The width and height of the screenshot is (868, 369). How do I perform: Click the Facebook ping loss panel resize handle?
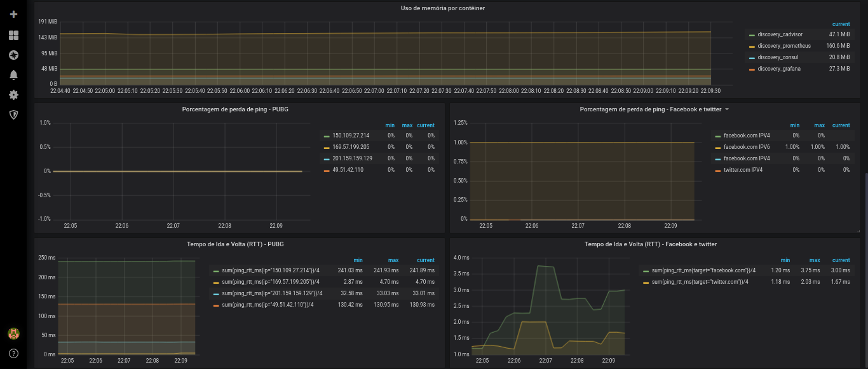pyautogui.click(x=858, y=230)
